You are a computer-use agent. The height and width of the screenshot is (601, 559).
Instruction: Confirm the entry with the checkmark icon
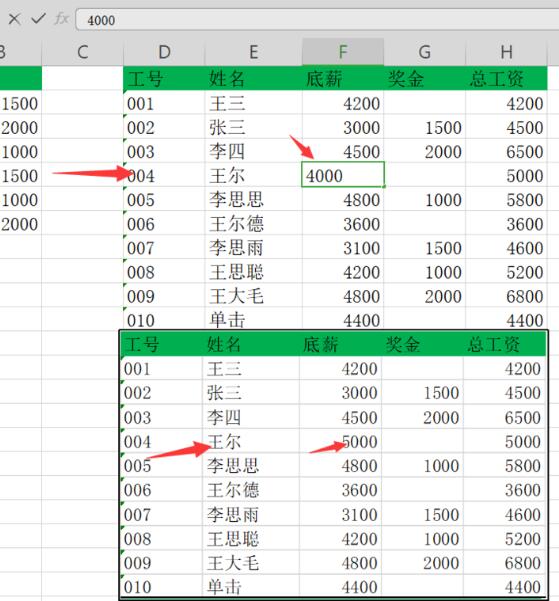click(x=38, y=18)
